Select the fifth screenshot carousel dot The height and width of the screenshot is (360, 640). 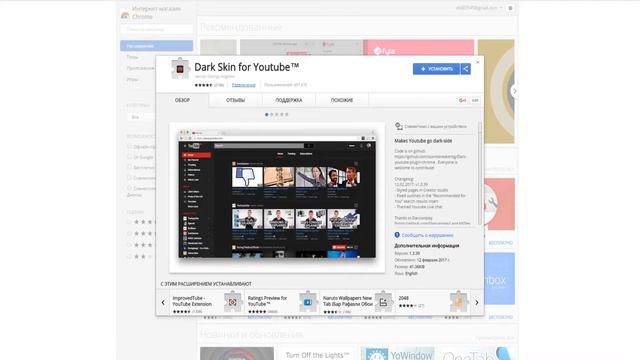click(x=287, y=115)
